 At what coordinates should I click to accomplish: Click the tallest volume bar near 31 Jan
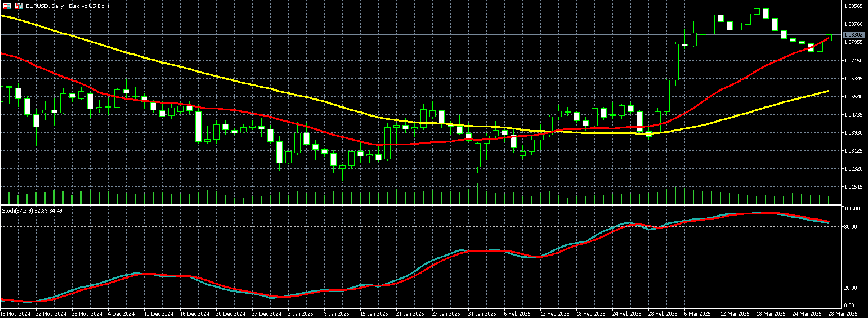click(x=478, y=194)
